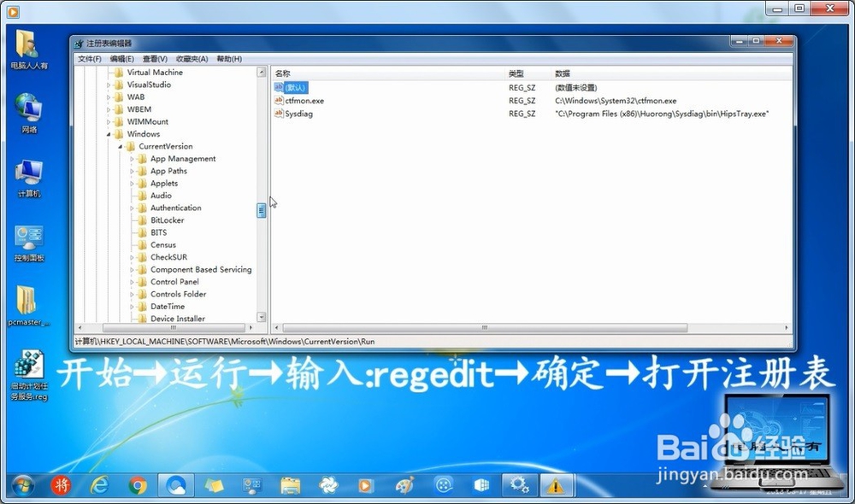Select the 电脑人人有 desktop folder icon
Viewport: 855px width, 504px height.
pos(29,50)
